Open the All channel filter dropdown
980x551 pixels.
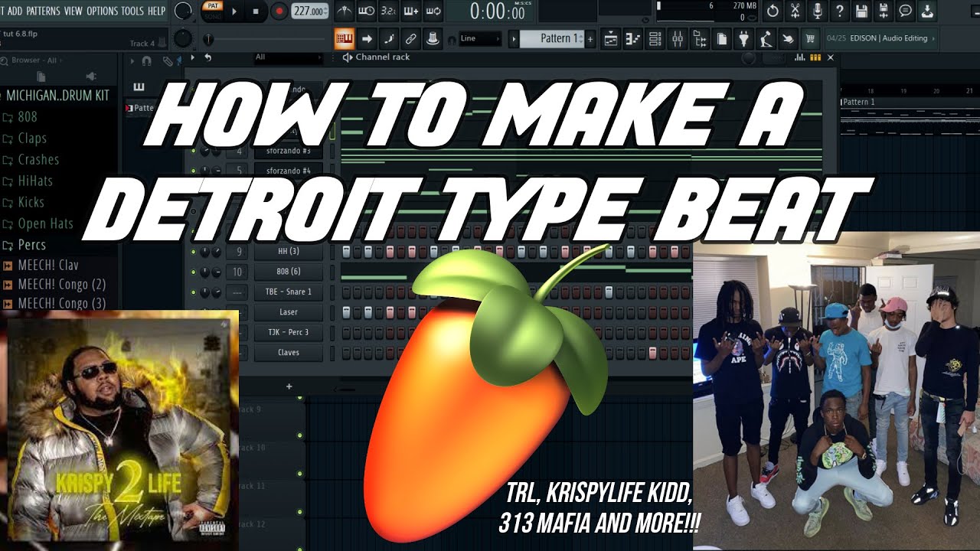click(x=288, y=57)
